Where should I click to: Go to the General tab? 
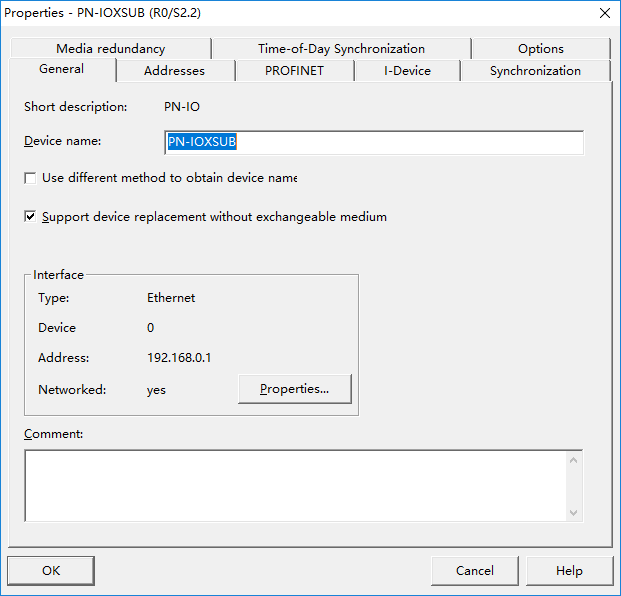(61, 70)
